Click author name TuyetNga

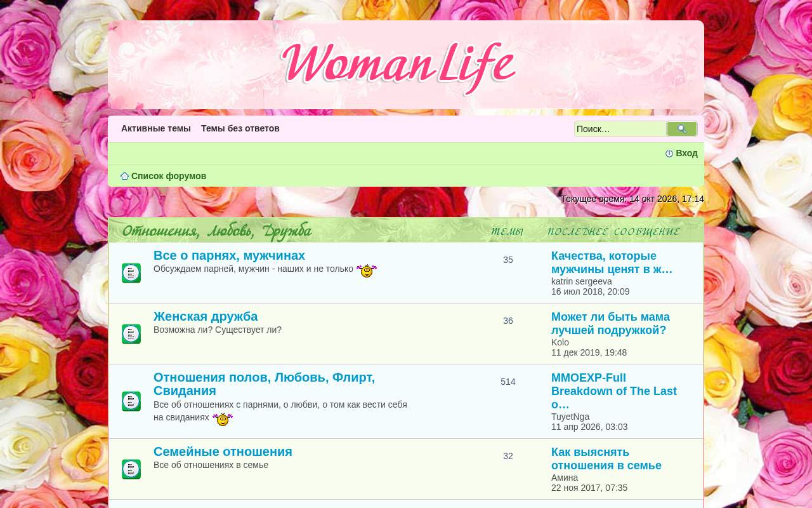(570, 417)
